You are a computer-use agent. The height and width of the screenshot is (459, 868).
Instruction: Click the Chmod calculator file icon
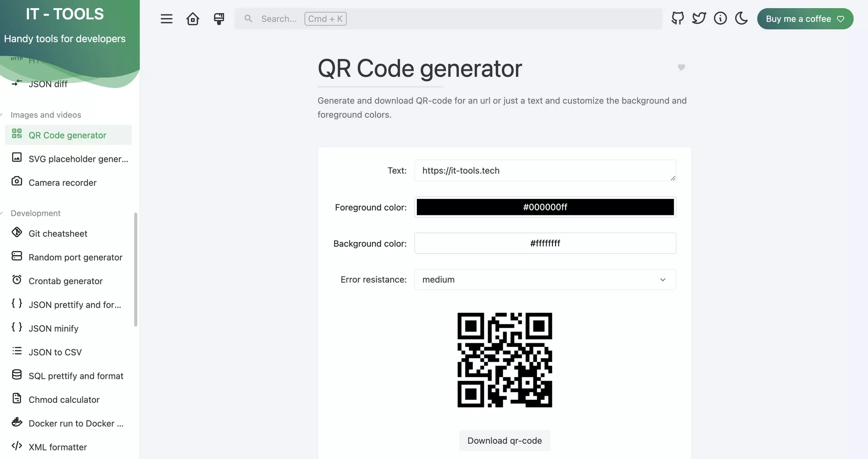click(17, 398)
